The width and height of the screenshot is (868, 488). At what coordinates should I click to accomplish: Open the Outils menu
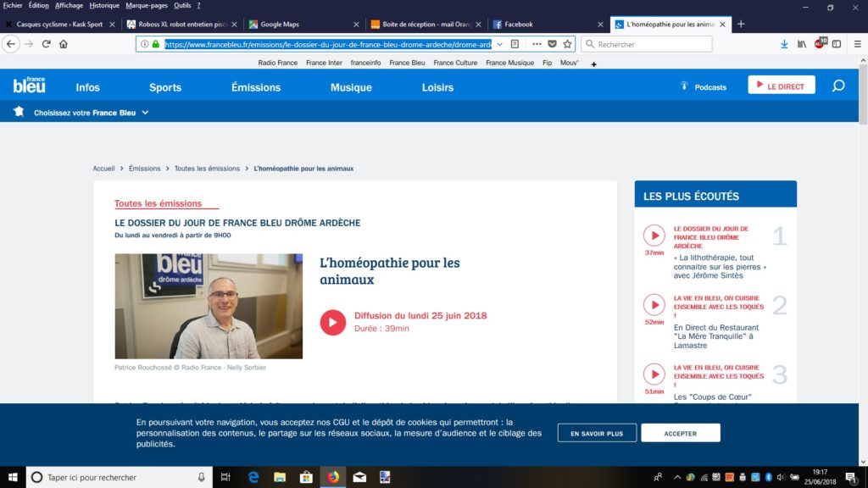point(182,6)
